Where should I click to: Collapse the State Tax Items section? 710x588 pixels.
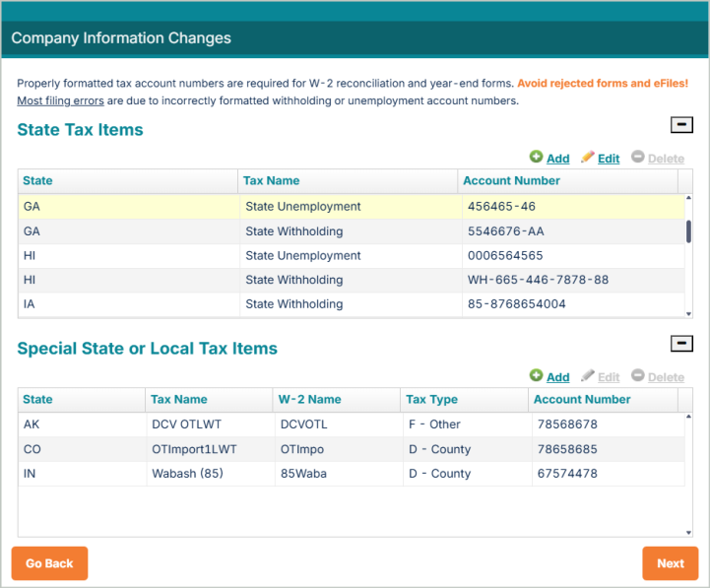[680, 125]
